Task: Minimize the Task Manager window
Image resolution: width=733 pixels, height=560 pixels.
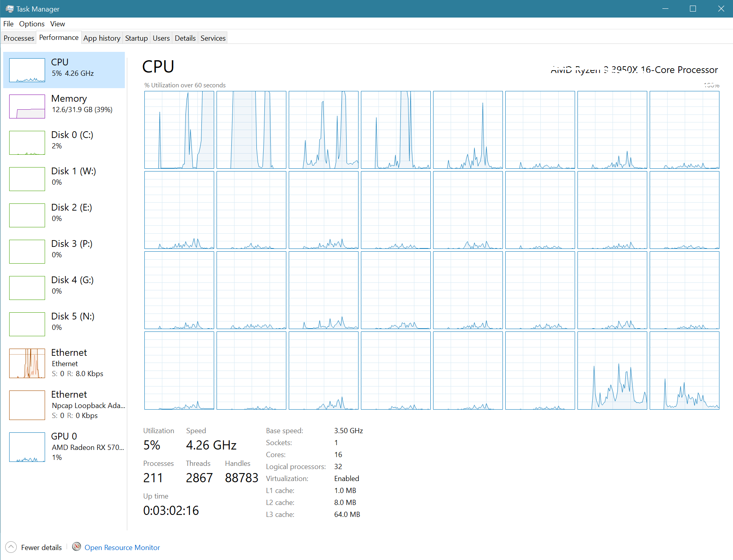Action: pos(665,9)
